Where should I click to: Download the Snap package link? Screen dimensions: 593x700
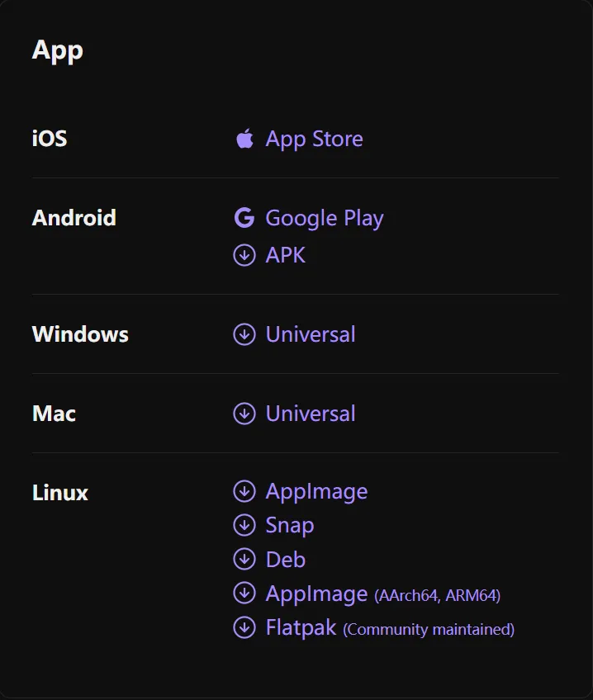coord(290,525)
